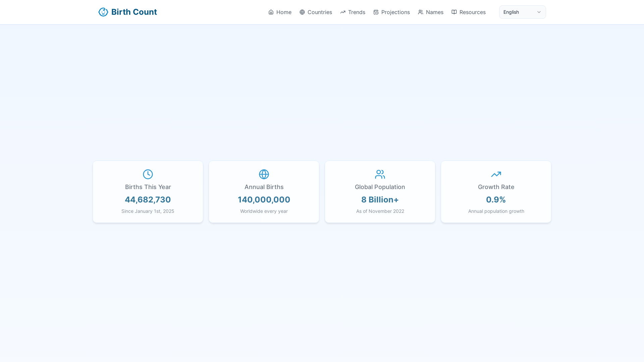
Task: Click the baby face logo icon
Action: [103, 12]
